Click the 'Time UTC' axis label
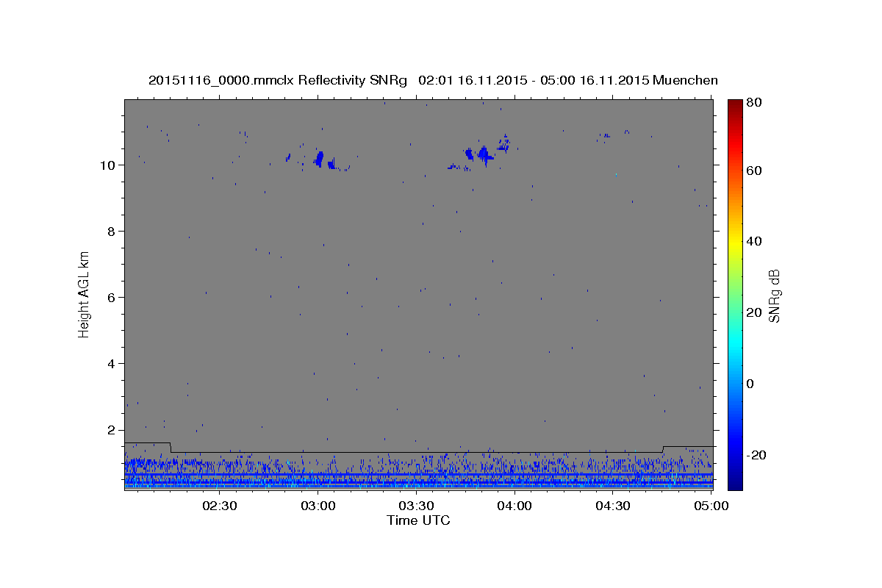The height and width of the screenshot is (588, 882). pyautogui.click(x=418, y=520)
